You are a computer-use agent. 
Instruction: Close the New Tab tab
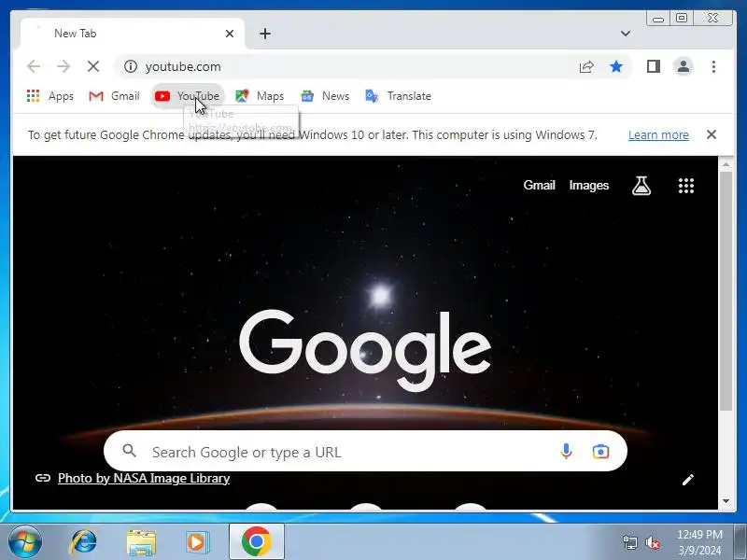pyautogui.click(x=230, y=34)
